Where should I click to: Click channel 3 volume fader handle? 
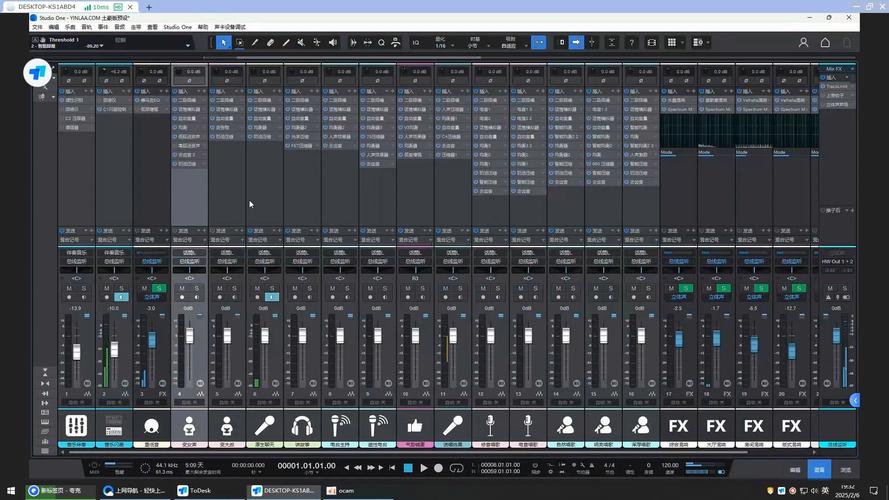pos(151,340)
